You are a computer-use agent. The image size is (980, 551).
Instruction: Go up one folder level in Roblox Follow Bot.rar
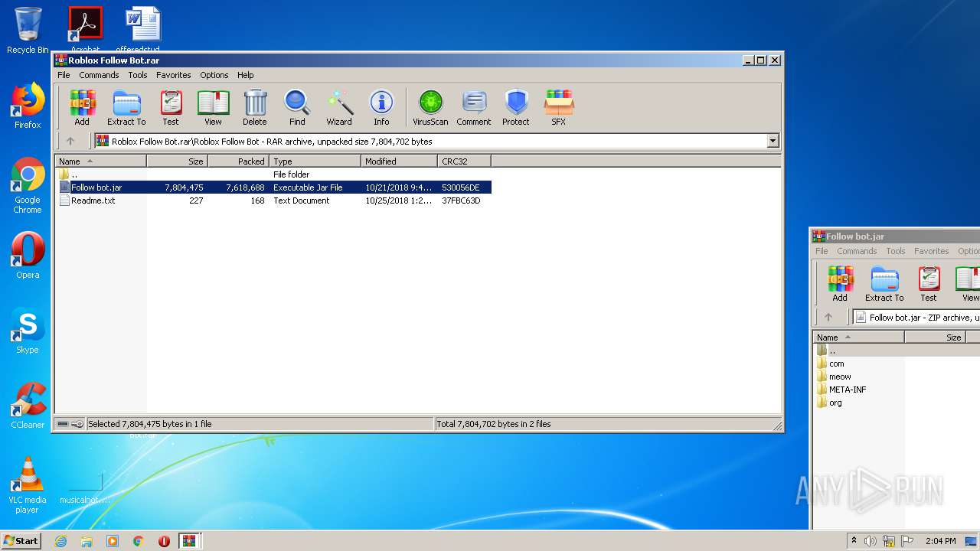(70, 141)
